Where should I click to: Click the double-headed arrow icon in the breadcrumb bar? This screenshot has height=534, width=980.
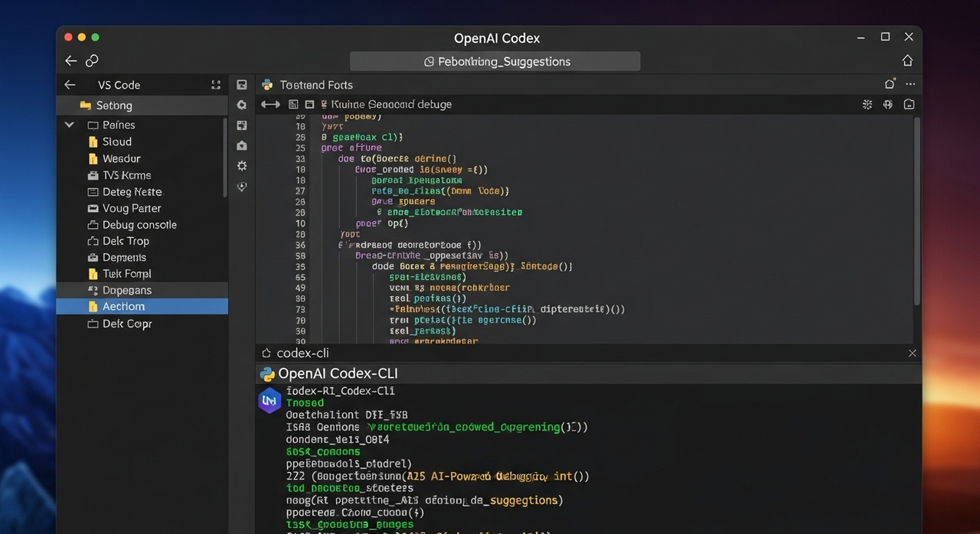[270, 104]
